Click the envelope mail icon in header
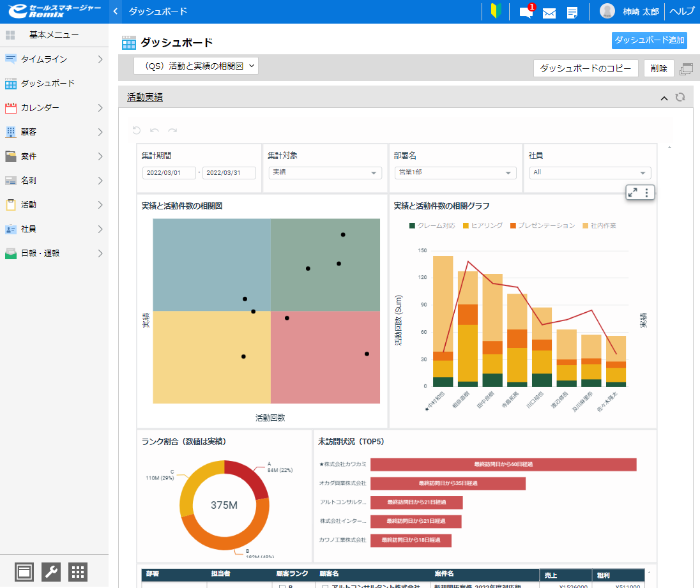This screenshot has height=588, width=700. [x=549, y=13]
